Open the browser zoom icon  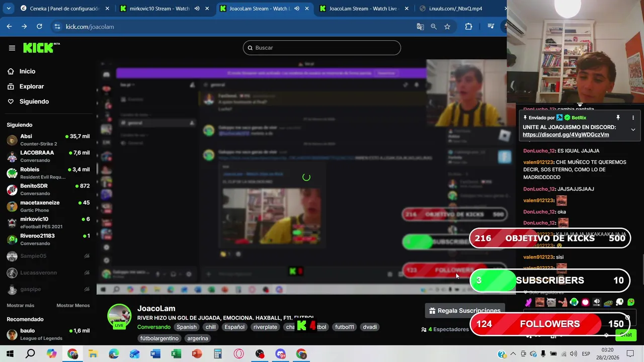point(433,27)
